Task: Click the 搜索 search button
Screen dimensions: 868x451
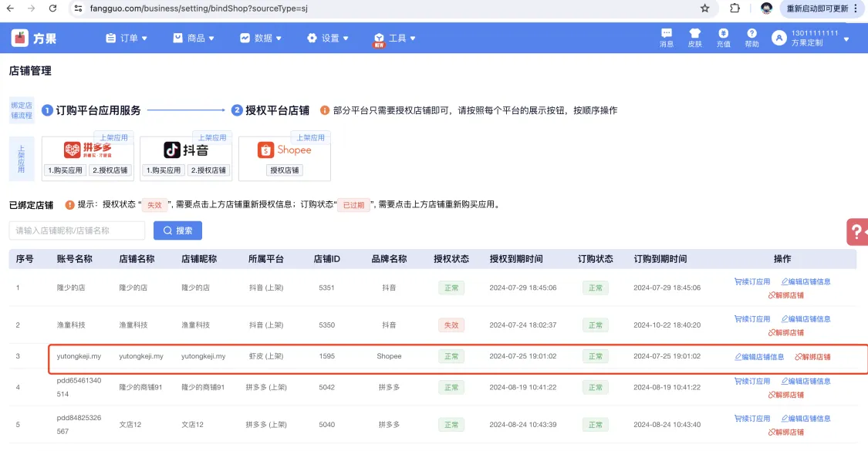Action: pyautogui.click(x=177, y=231)
